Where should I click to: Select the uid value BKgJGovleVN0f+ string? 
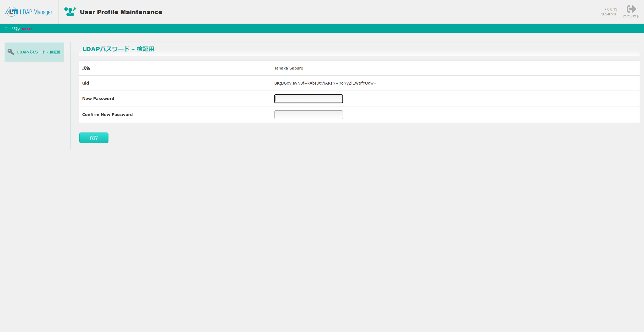pos(325,83)
